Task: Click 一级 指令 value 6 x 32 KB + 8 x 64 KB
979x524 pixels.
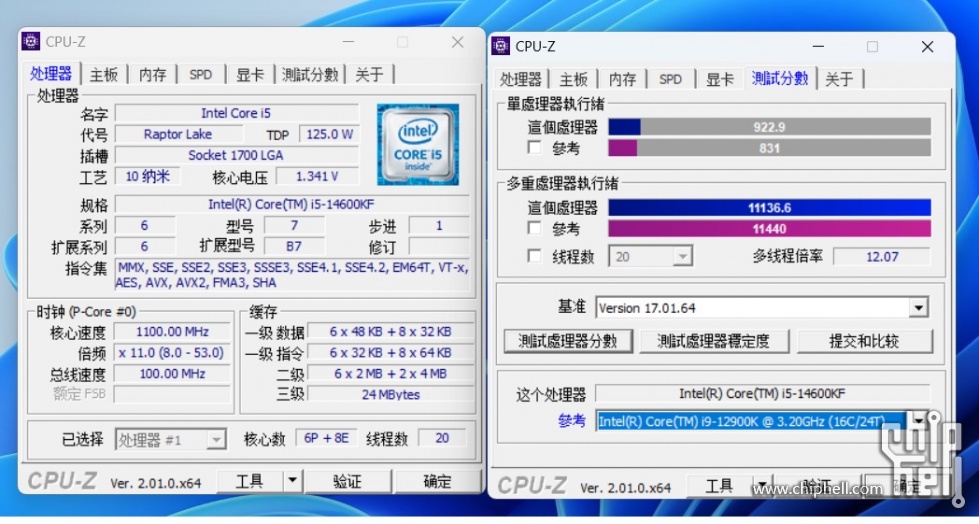Action: [x=390, y=353]
